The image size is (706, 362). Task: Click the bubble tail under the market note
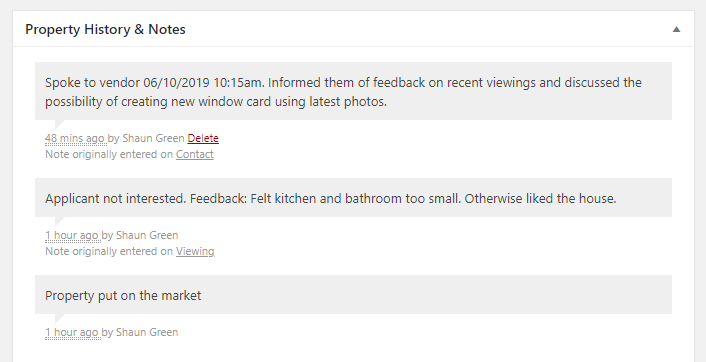[59, 318]
